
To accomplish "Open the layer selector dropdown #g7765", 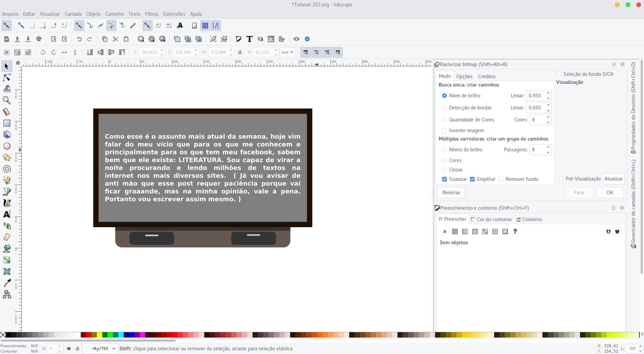I will tap(100, 349).
